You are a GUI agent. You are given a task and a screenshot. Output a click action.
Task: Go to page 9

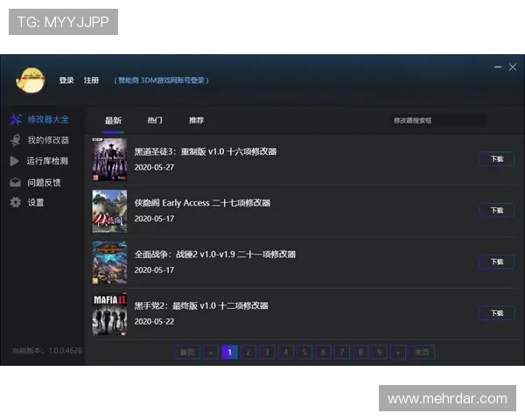click(380, 353)
